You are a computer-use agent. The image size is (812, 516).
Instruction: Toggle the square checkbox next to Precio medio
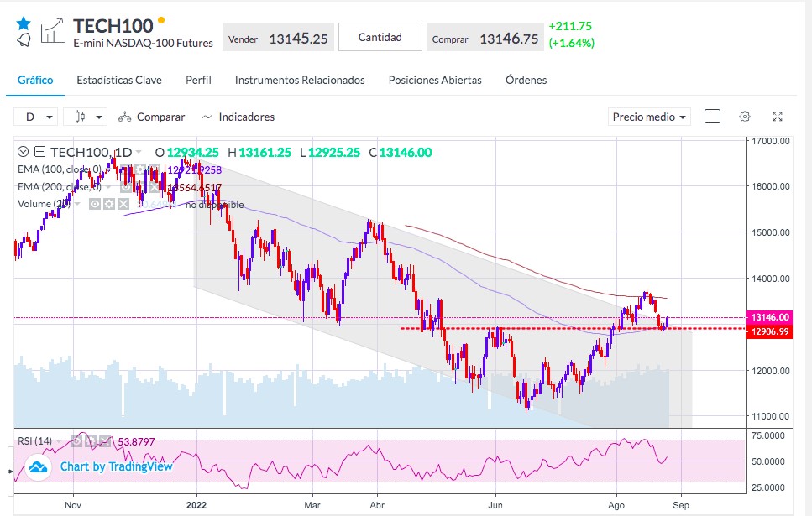(712, 117)
